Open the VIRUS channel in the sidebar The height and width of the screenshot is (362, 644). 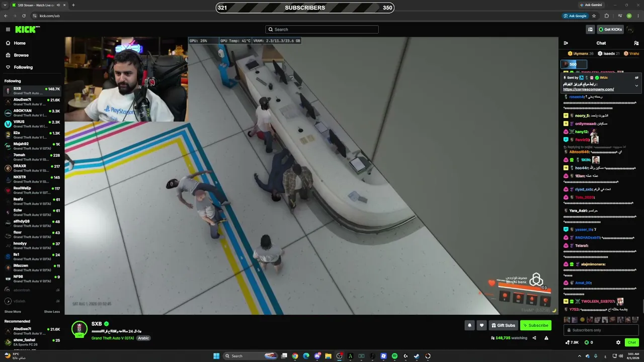click(32, 124)
